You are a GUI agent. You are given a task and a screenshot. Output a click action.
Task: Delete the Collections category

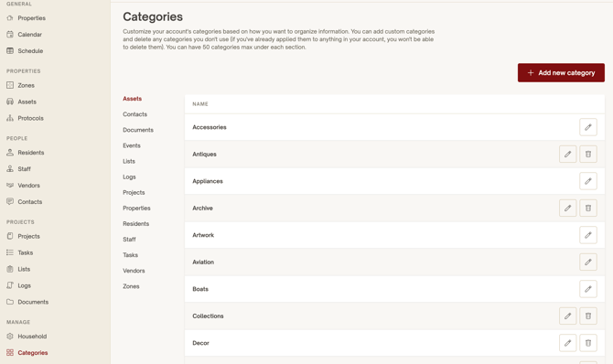[x=588, y=316]
